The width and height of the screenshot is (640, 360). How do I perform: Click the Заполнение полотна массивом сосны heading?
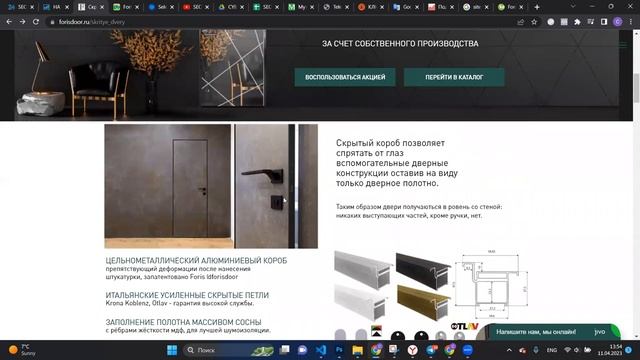pos(183,322)
